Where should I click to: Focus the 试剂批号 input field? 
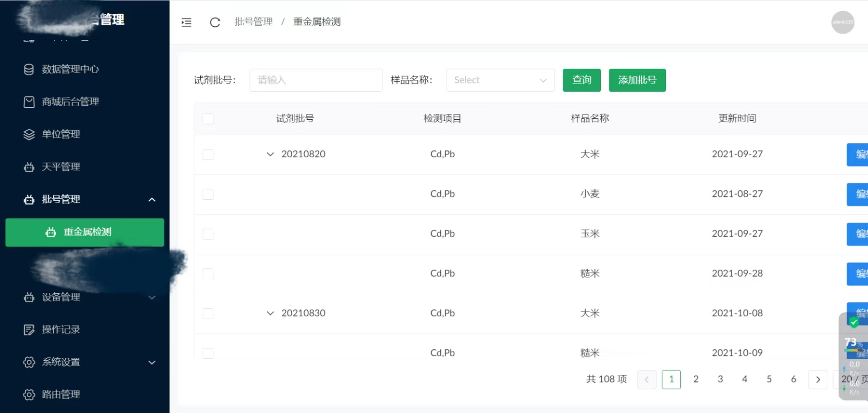(x=316, y=80)
